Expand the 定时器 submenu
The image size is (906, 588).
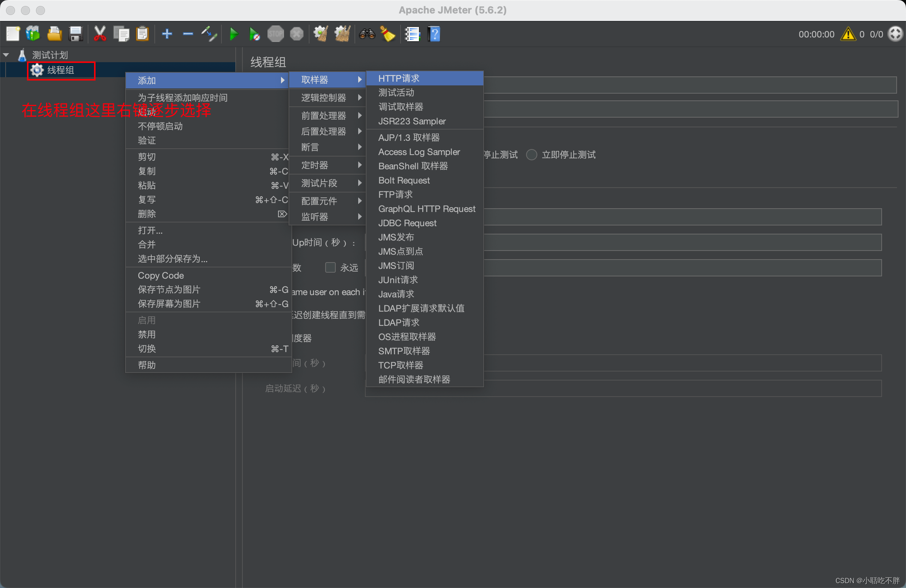pyautogui.click(x=328, y=165)
